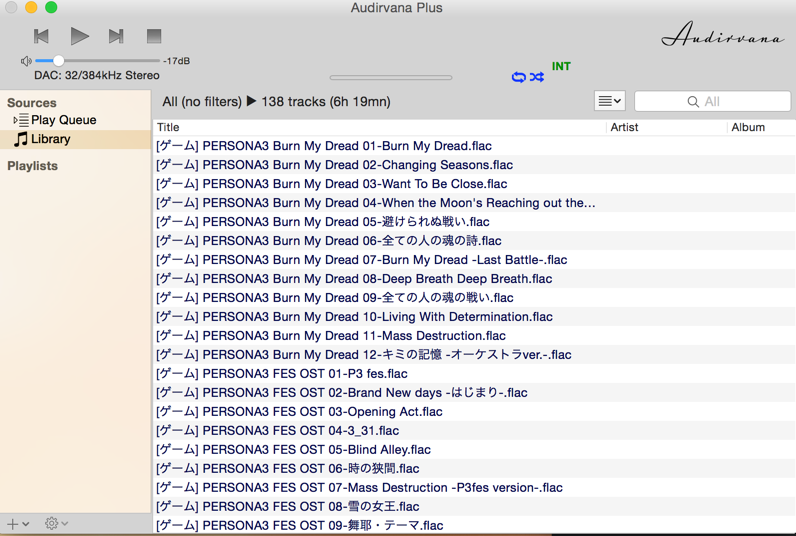Image resolution: width=796 pixels, height=536 pixels.
Task: Select track Burn My Dread 05-避けられぬ戦い.flac
Action: pyautogui.click(x=474, y=222)
